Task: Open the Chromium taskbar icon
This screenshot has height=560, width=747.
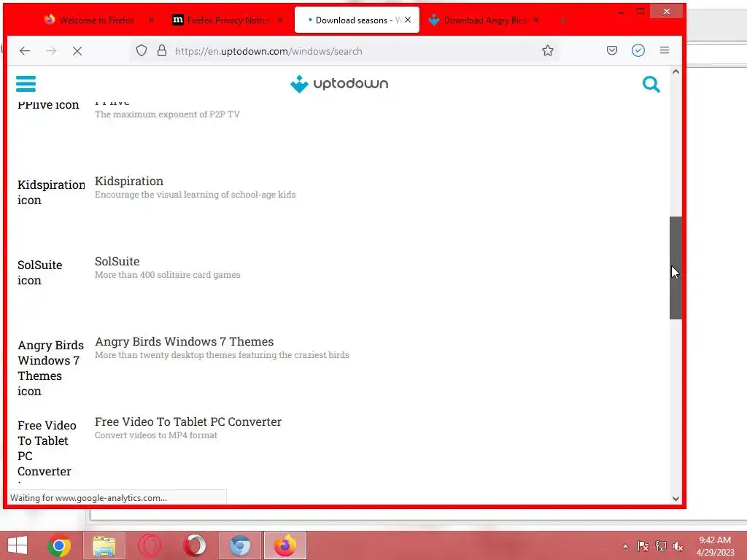Action: click(x=239, y=545)
